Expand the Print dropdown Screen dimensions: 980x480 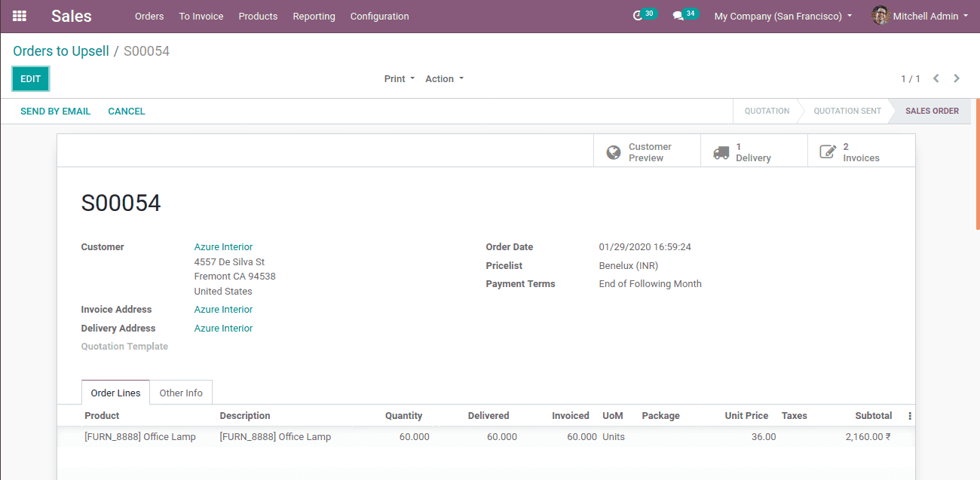[400, 79]
